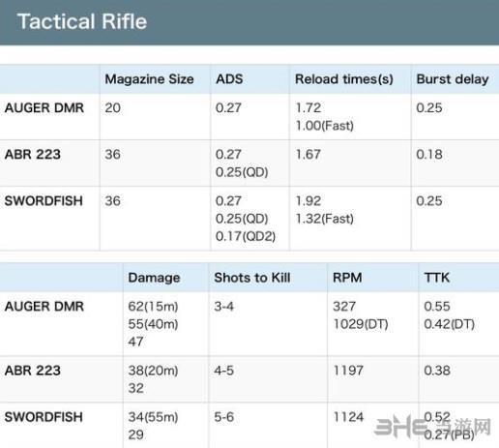Click the 0.17(QD2) ADS value

246,236
